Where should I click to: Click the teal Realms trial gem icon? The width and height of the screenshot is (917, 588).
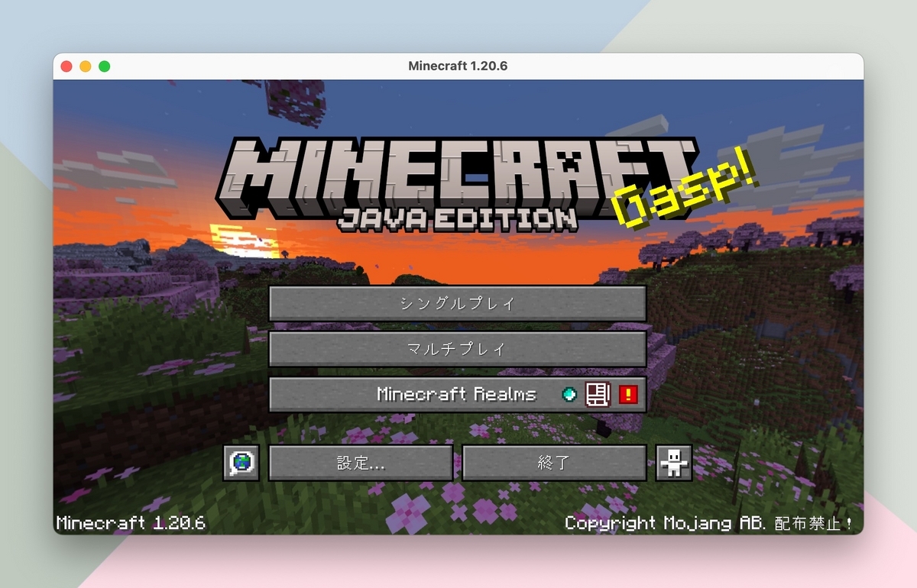[x=569, y=394]
